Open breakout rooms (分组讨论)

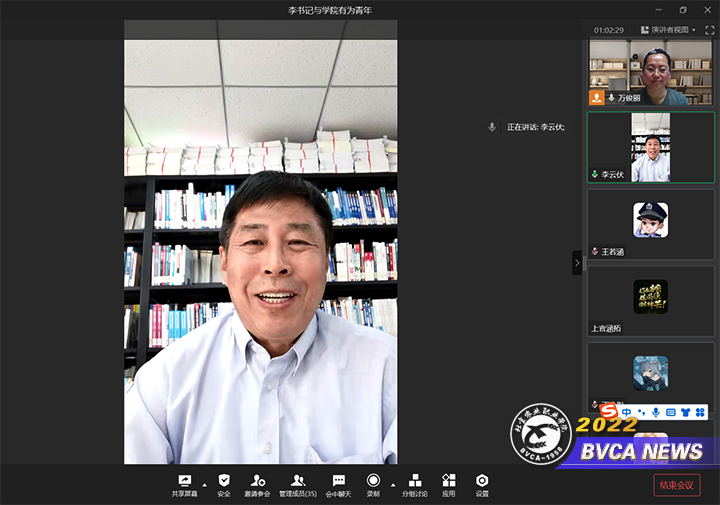414,481
